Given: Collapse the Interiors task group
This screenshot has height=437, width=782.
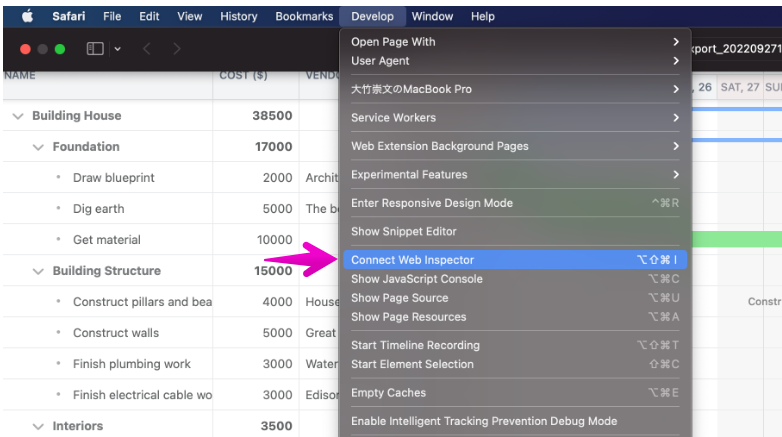Looking at the screenshot, I should (x=38, y=426).
